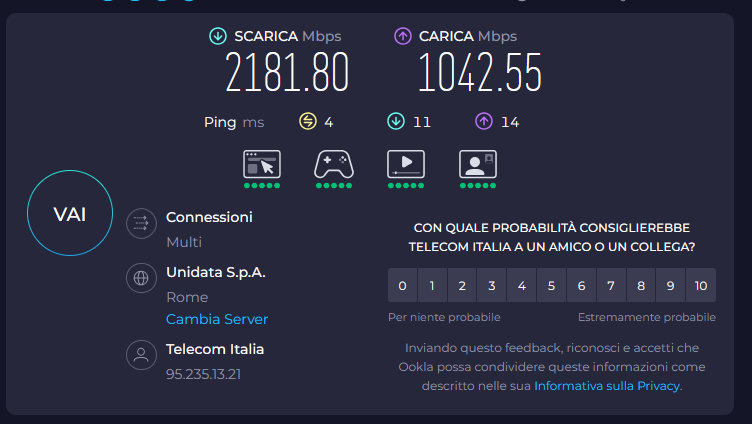Viewport: 752px width, 424px height.
Task: Click the web browsing performance icon
Action: (x=262, y=164)
